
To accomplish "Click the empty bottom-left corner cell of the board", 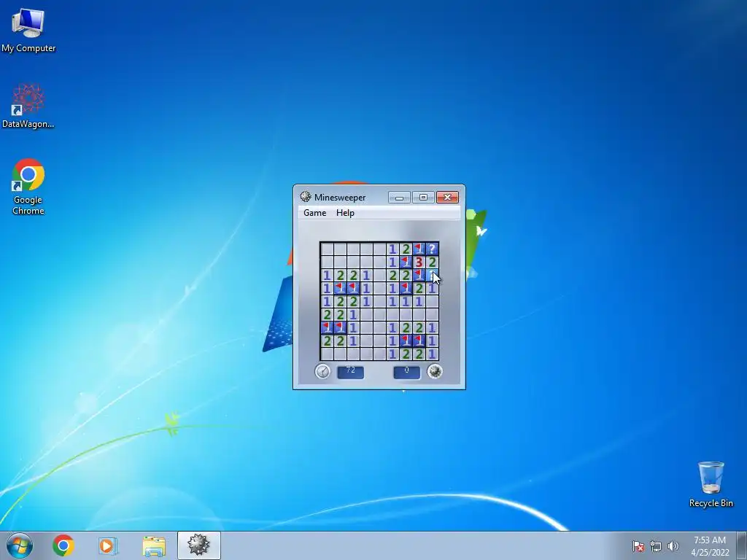I will click(x=327, y=354).
